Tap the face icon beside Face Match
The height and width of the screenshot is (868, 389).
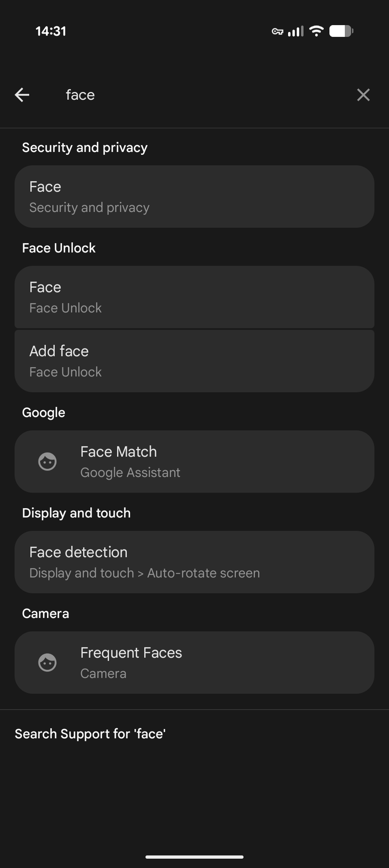coord(47,462)
